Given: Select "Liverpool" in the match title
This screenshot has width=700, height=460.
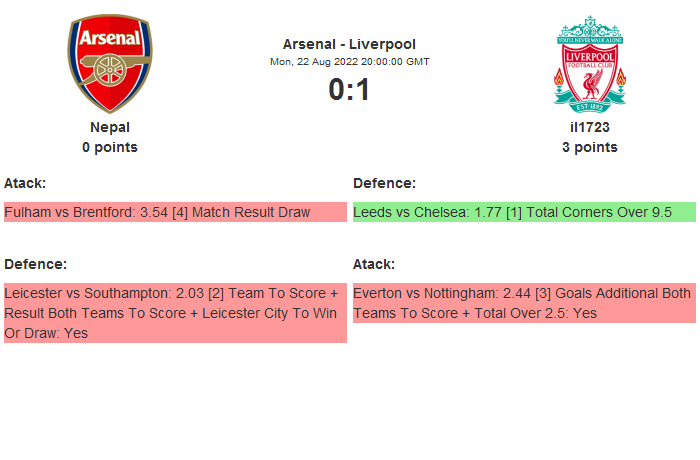Looking at the screenshot, I should (x=382, y=44).
